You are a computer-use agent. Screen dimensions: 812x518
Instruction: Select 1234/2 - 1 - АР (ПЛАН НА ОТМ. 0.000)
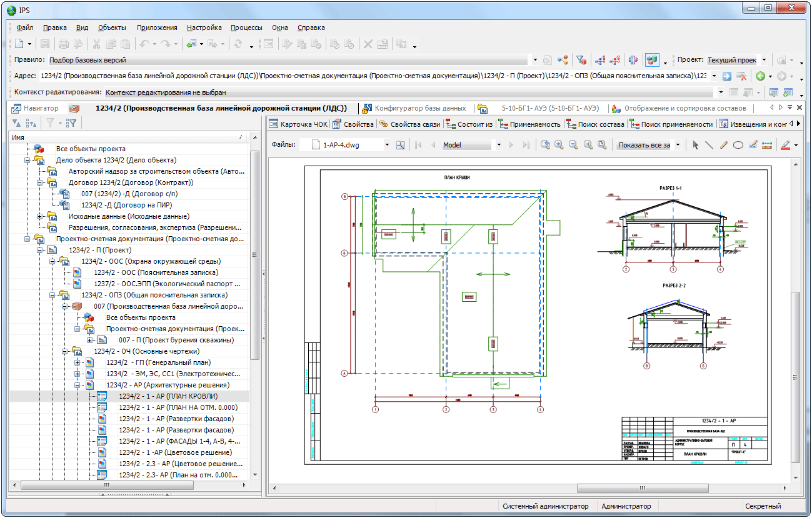178,407
